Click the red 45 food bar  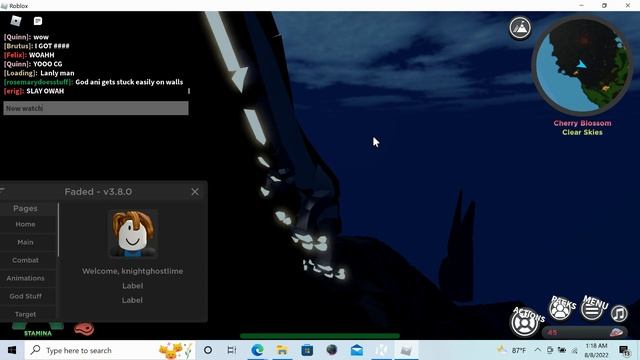tap(584, 332)
